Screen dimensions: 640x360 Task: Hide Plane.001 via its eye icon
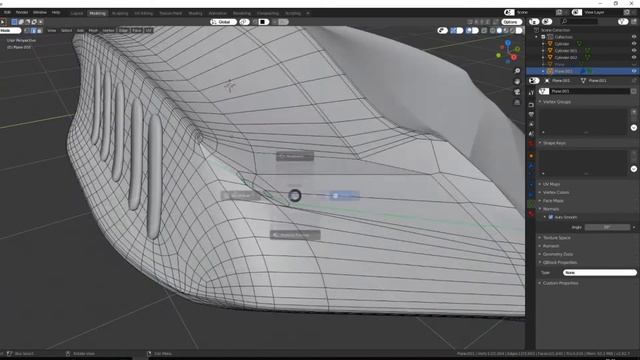tap(634, 71)
